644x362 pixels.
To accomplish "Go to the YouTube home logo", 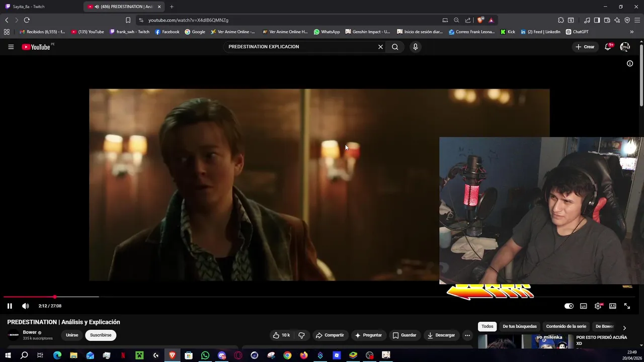I will pyautogui.click(x=36, y=47).
